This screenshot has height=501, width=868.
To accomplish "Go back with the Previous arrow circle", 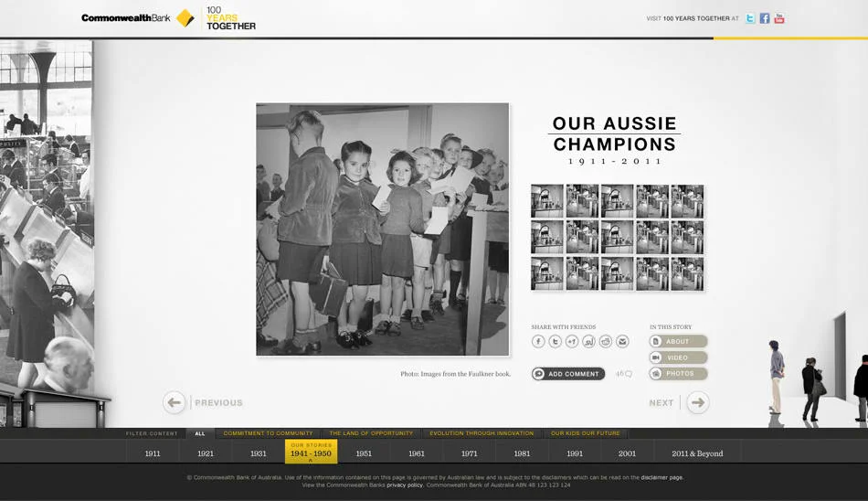I will tap(174, 402).
